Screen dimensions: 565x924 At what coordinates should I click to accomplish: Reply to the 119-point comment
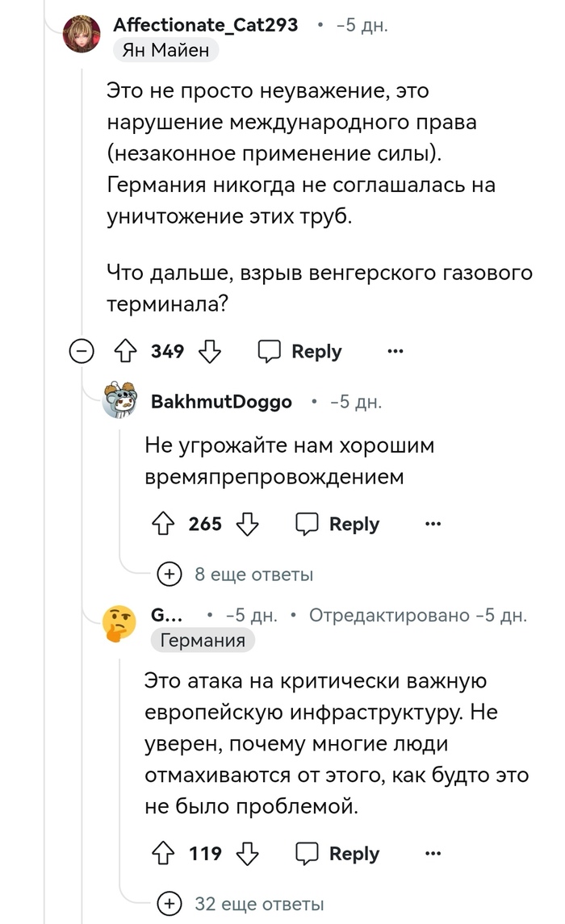pyautogui.click(x=337, y=854)
